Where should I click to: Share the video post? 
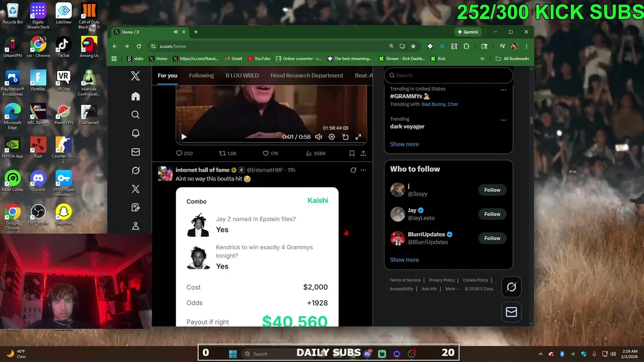[363, 153]
